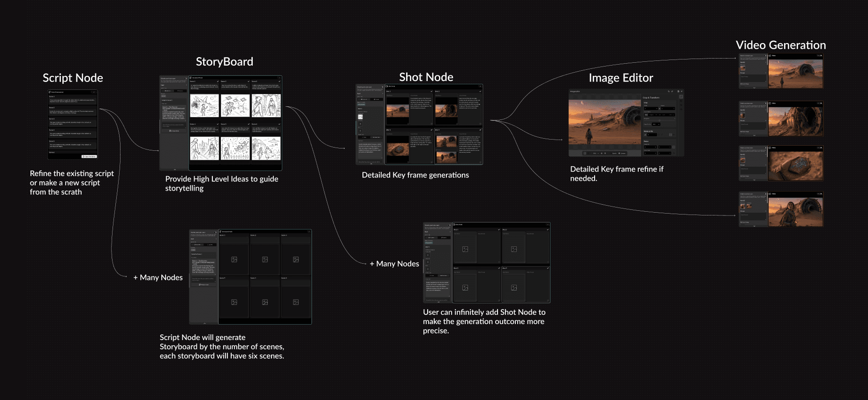Screen dimensions: 868x400
Task: Select left segmented option in top StoryBoard sidebar
Action: [x=168, y=91]
